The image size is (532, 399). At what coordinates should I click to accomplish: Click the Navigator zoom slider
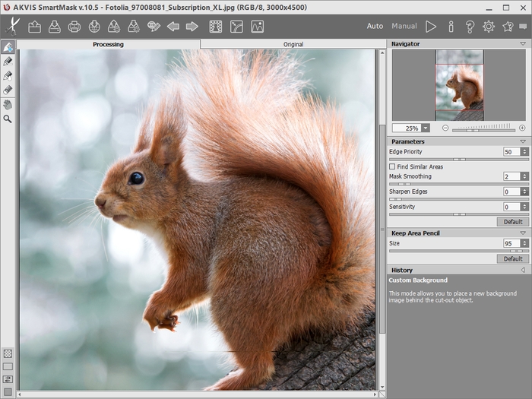click(x=483, y=130)
